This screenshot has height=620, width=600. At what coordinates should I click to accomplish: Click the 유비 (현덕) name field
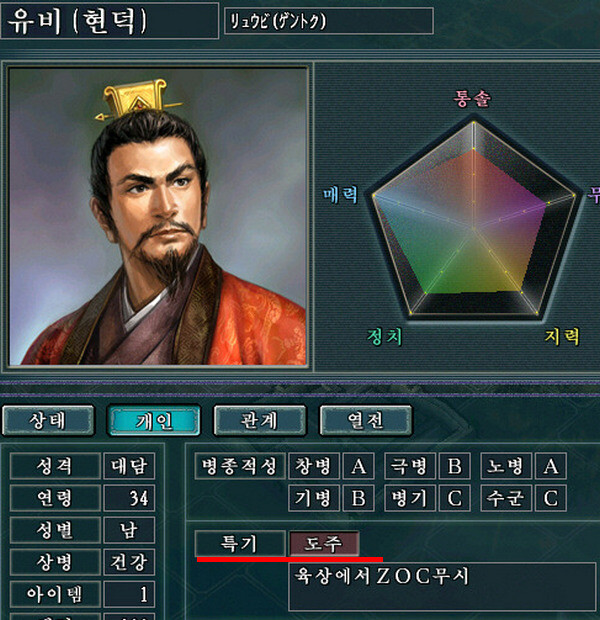click(x=110, y=21)
